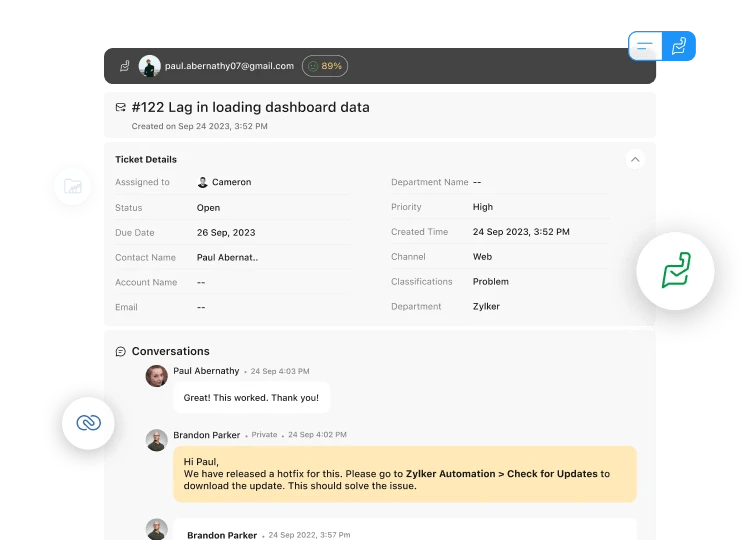Image resolution: width=750 pixels, height=540 pixels.
Task: Click the blue link chain icon
Action: pyautogui.click(x=88, y=423)
